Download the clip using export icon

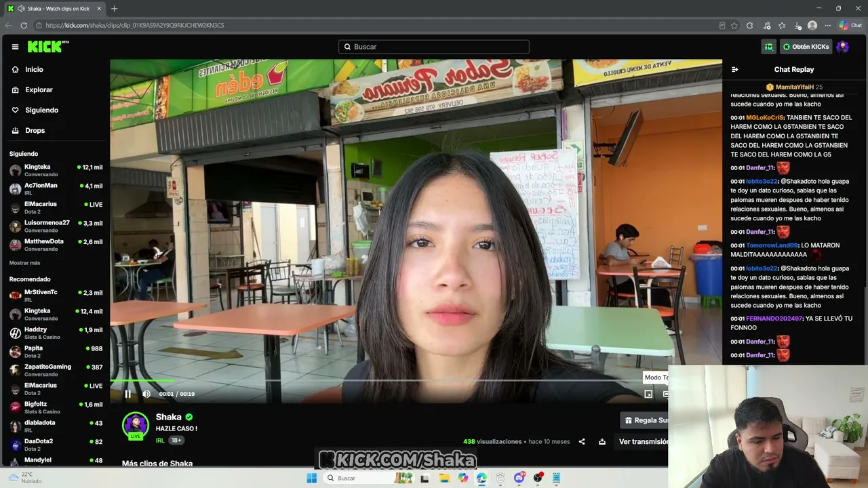tap(601, 442)
